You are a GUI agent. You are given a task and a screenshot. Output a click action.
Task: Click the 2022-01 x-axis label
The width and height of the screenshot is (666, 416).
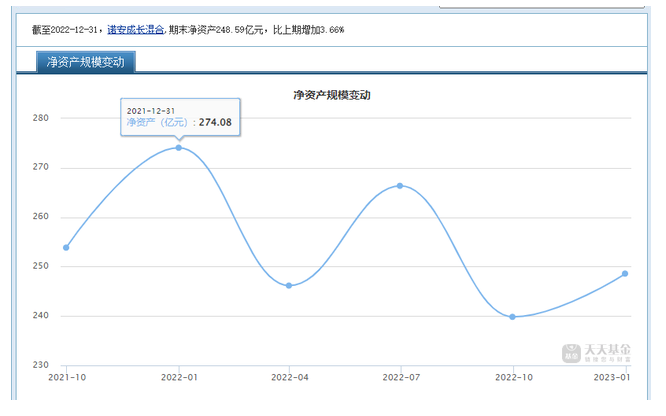[x=178, y=377]
